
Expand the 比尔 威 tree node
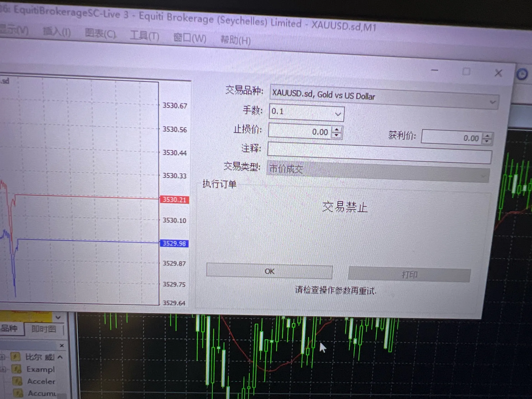pyautogui.click(x=2, y=357)
